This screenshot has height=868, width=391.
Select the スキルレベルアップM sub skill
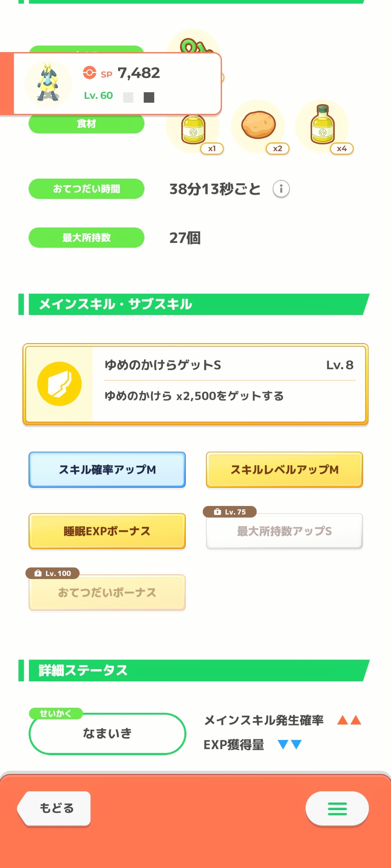285,469
